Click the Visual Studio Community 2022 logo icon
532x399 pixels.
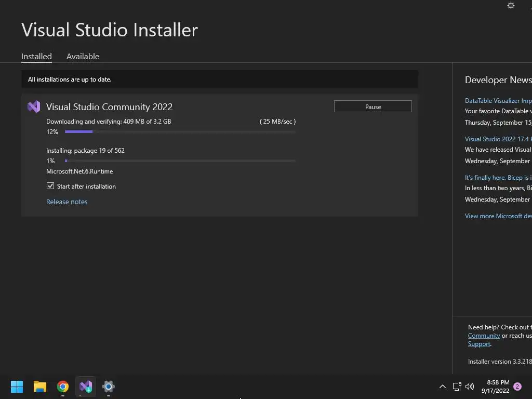(34, 107)
